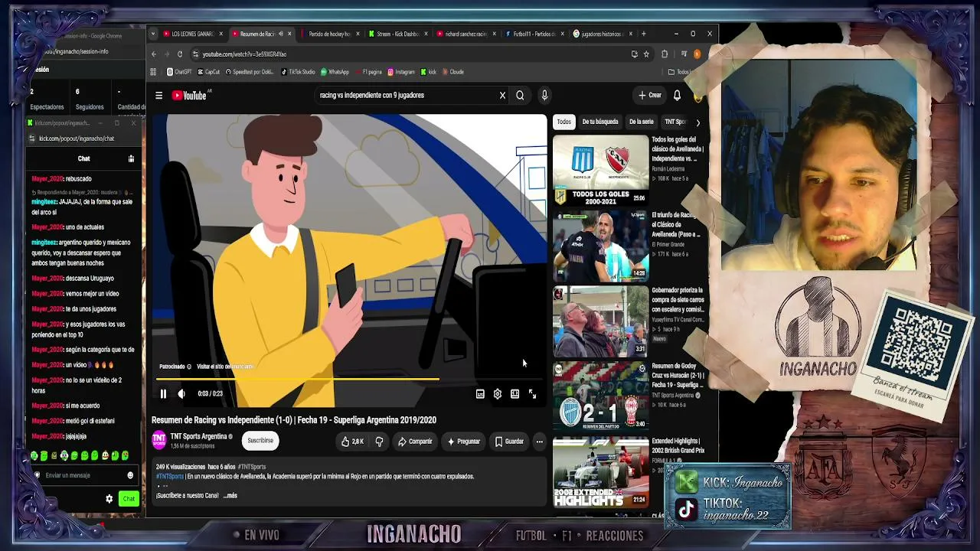Viewport: 980px width, 551px height.
Task: Select the De tu búsqueda chip
Action: coord(600,122)
